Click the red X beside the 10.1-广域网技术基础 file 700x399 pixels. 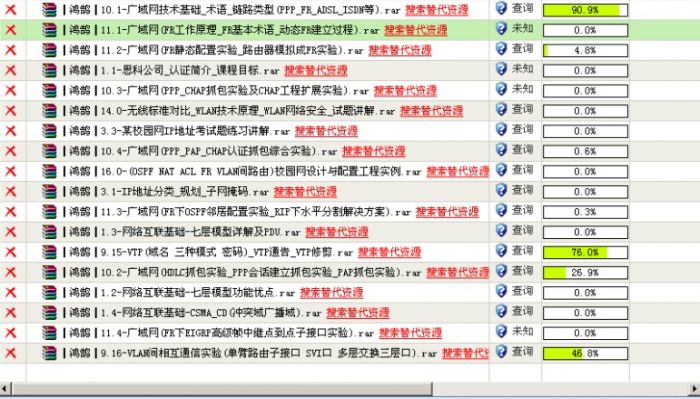coord(10,9)
